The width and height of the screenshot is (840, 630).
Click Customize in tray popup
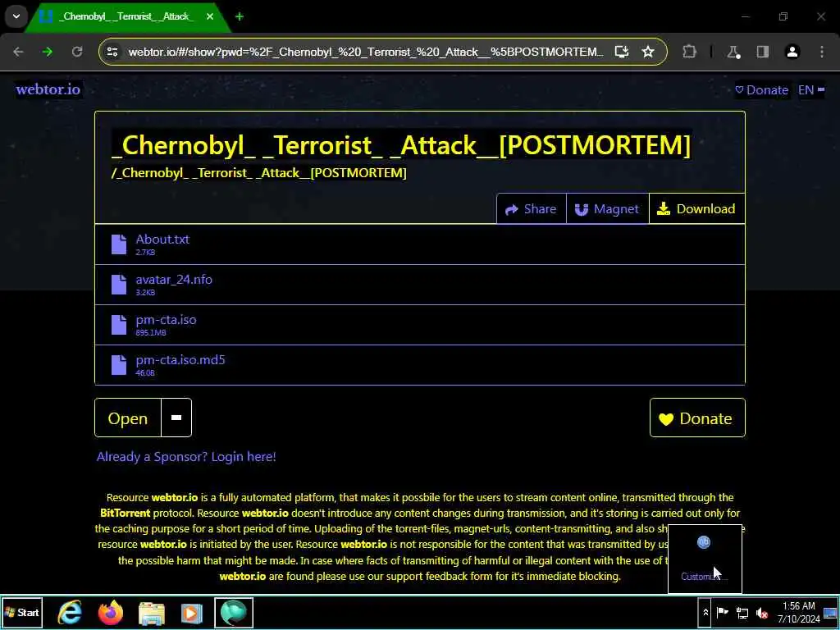[x=704, y=577]
